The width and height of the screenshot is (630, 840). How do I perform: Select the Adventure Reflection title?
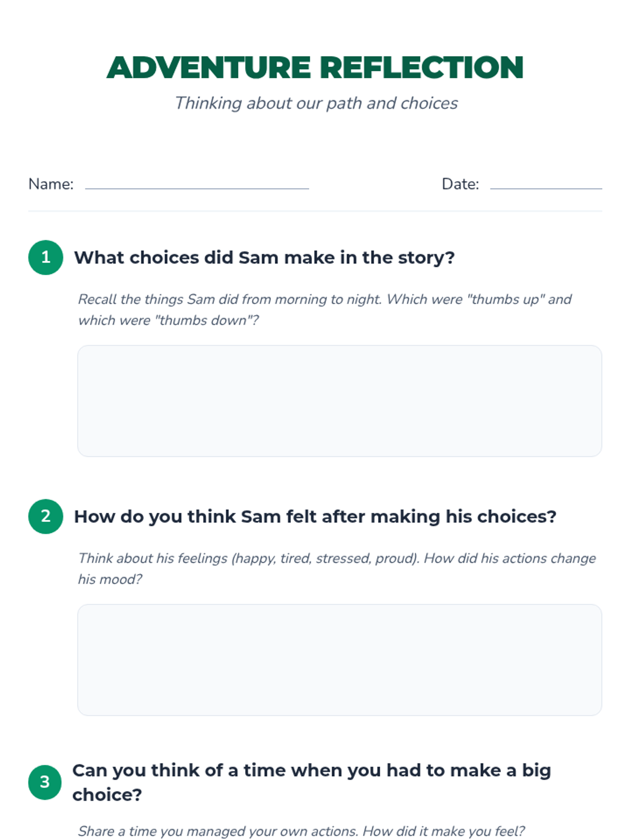315,67
